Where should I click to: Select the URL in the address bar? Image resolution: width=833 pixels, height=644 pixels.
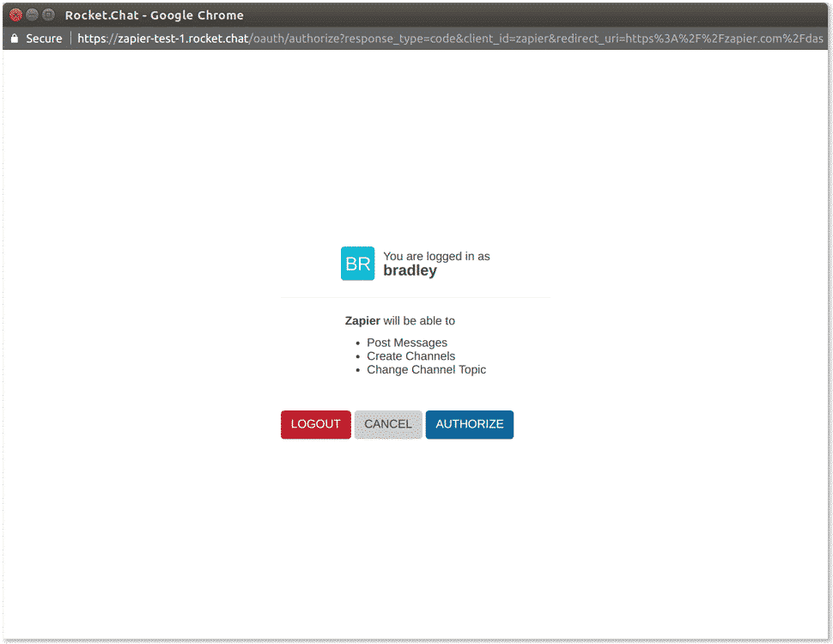coord(450,39)
